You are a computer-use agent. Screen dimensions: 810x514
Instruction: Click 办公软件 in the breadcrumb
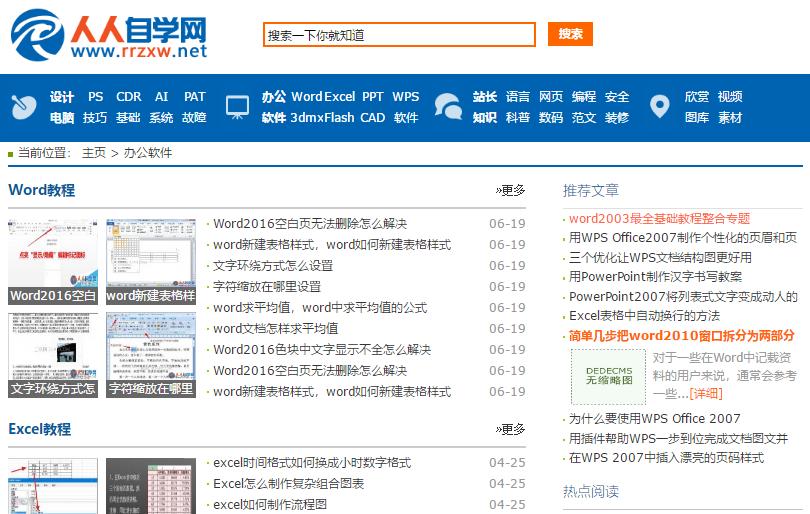[x=148, y=153]
